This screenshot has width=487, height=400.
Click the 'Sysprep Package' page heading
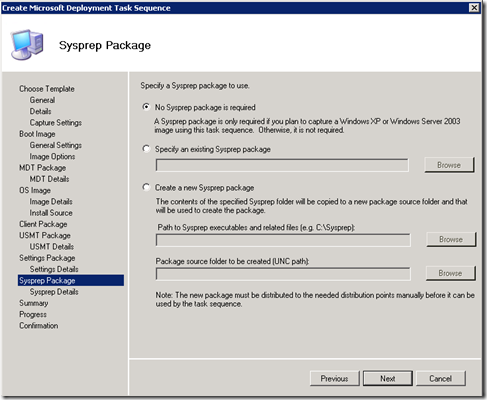coord(105,45)
